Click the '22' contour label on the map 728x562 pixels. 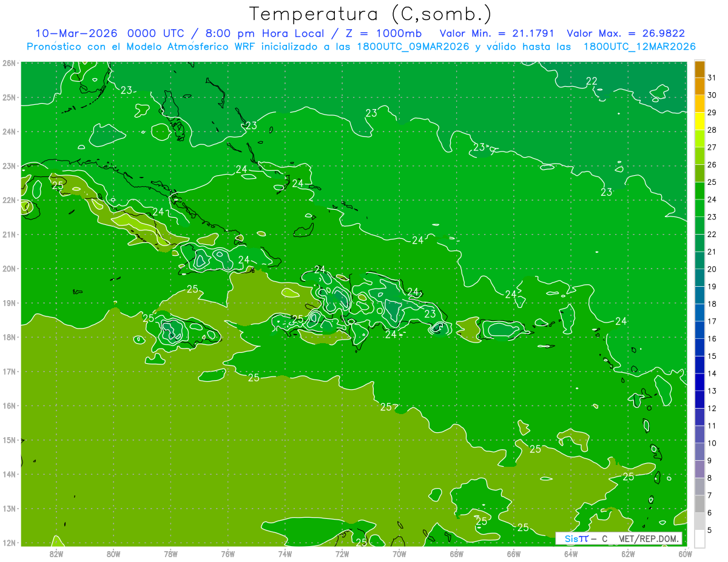[591, 81]
